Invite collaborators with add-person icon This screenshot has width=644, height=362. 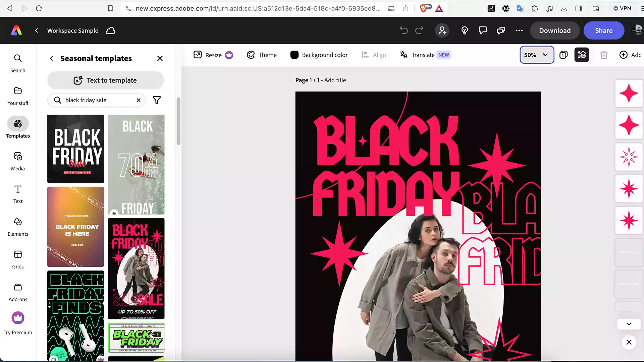point(442,31)
